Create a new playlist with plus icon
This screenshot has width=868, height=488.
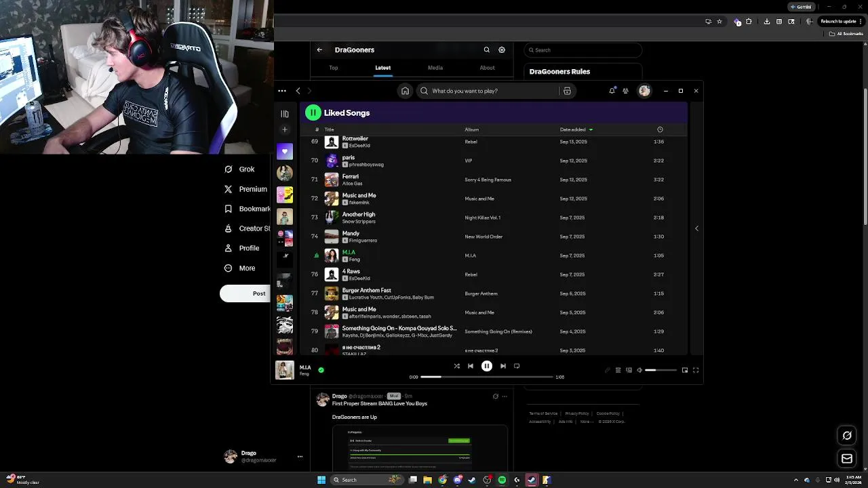(x=285, y=129)
